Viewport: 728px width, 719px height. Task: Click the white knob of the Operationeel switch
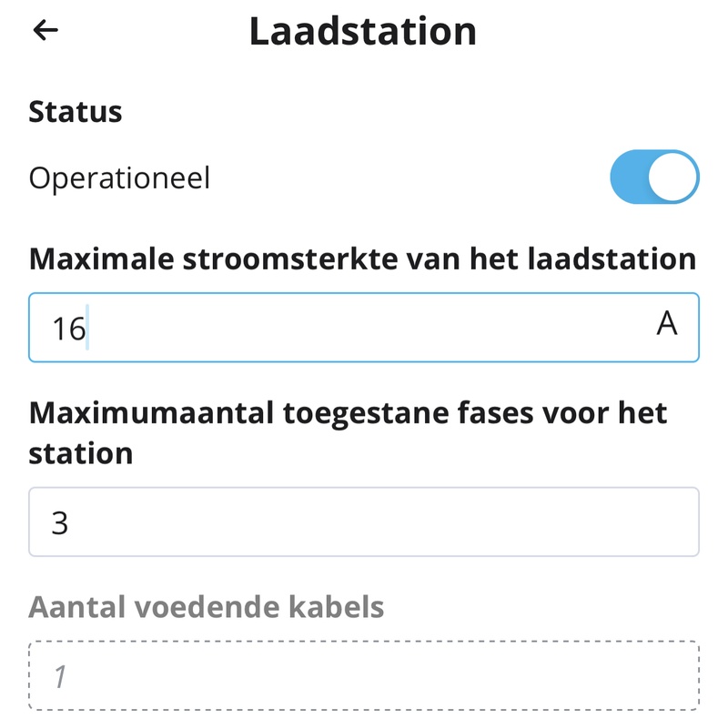(x=674, y=177)
